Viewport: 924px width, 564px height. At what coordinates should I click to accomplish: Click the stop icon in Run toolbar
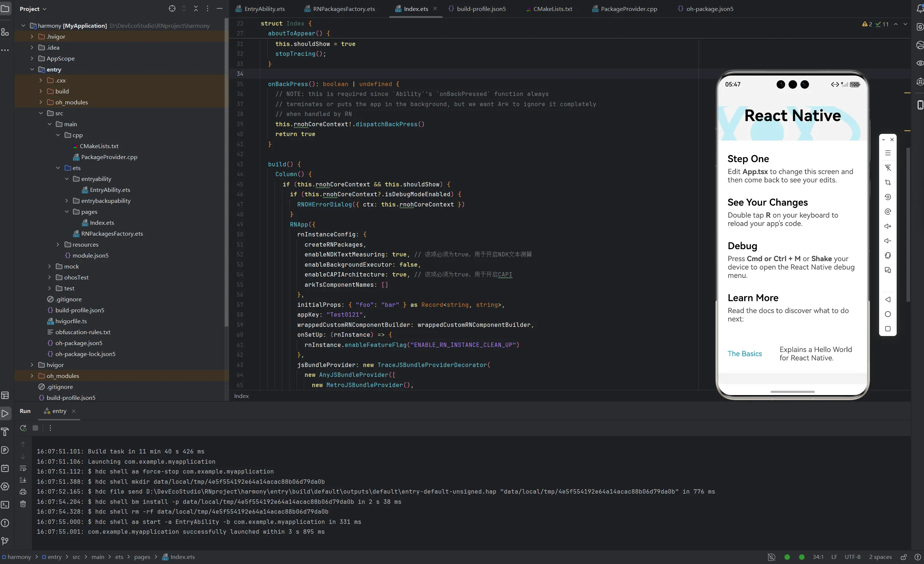[x=35, y=428]
